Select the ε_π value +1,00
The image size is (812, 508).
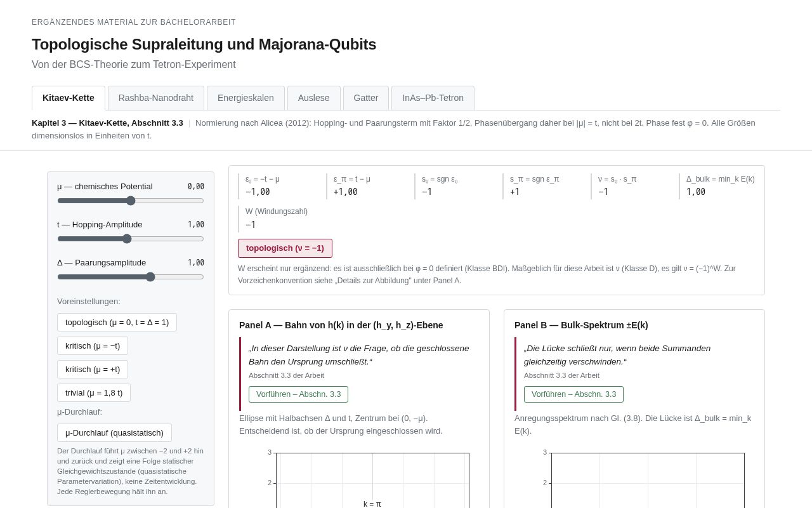[346, 192]
